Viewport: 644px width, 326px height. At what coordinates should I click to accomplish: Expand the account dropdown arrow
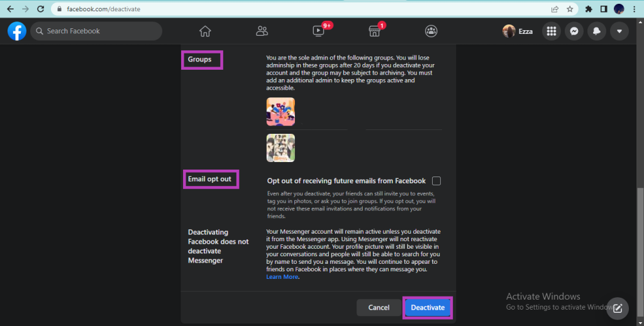pos(619,31)
